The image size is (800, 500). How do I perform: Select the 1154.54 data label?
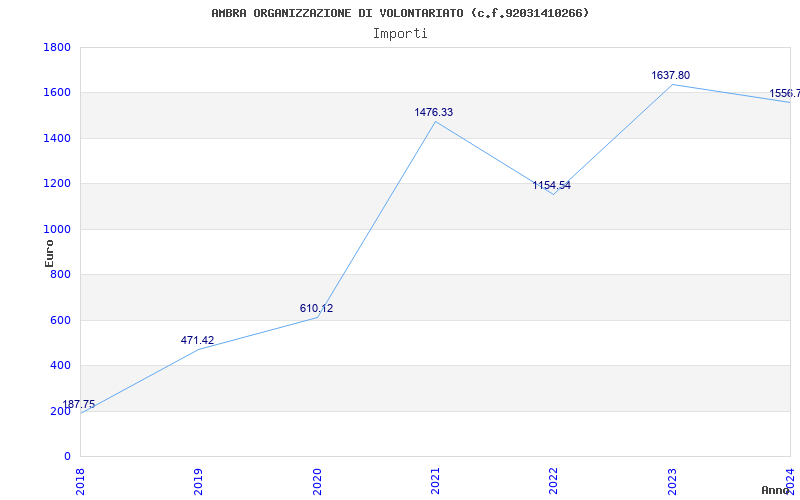[x=552, y=185]
